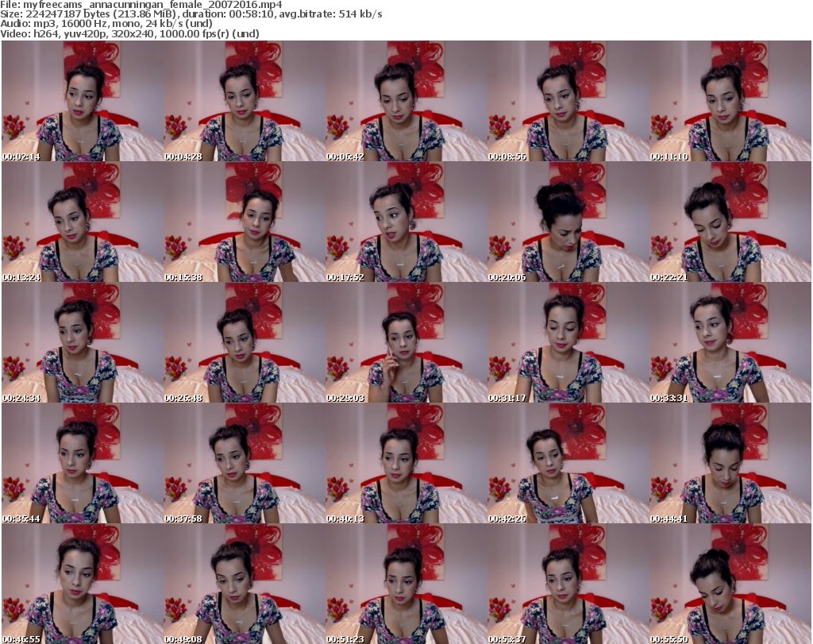Select the thumbnail stamped 00:37:58
Screen dimensions: 813x644
click(x=245, y=464)
